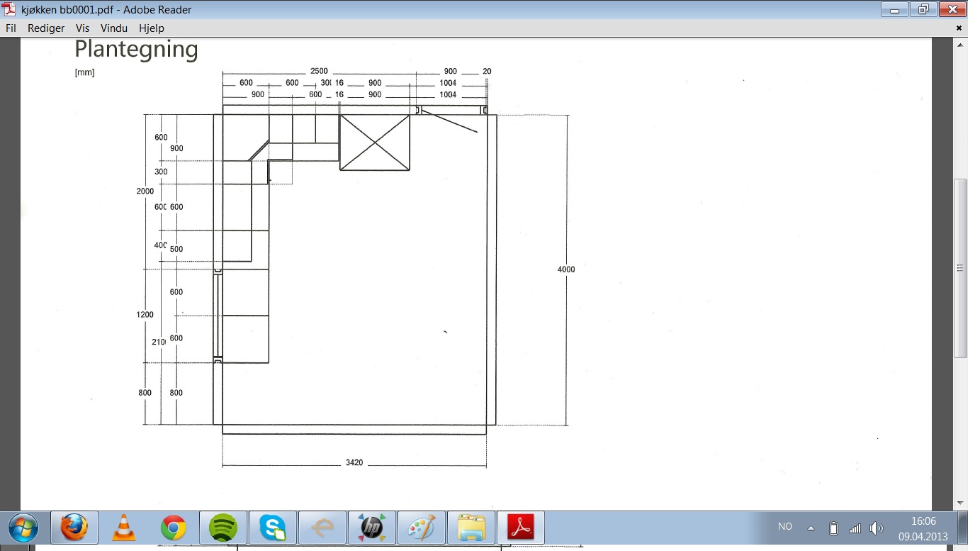Open Google Chrome from the taskbar
The width and height of the screenshot is (980, 551).
(x=174, y=528)
